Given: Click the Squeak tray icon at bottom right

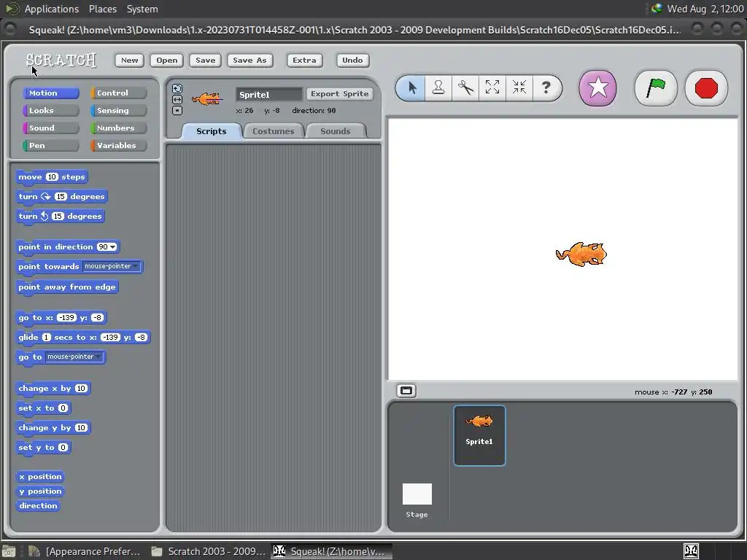Looking at the screenshot, I should (691, 551).
